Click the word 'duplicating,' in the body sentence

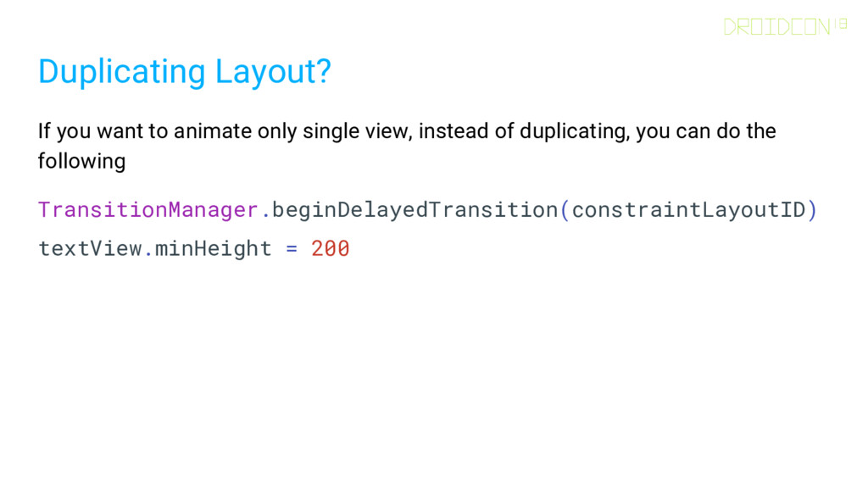[575, 131]
